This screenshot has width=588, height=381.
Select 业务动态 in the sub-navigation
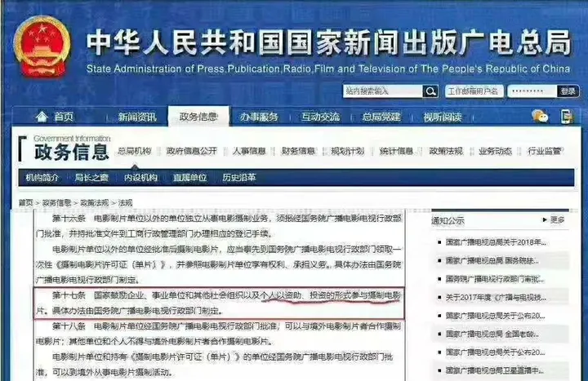[495, 151]
